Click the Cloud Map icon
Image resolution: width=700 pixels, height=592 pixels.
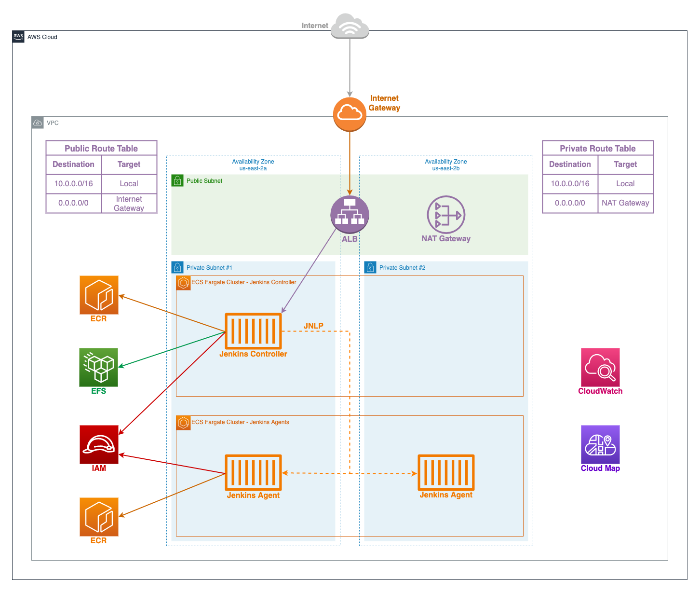[600, 444]
